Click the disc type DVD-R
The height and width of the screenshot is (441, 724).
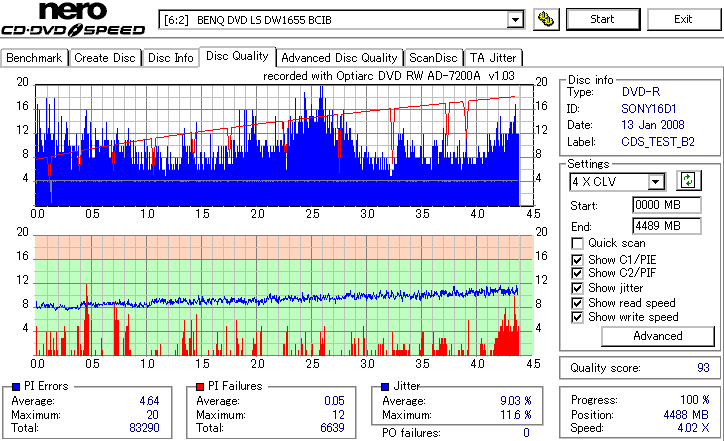click(641, 92)
